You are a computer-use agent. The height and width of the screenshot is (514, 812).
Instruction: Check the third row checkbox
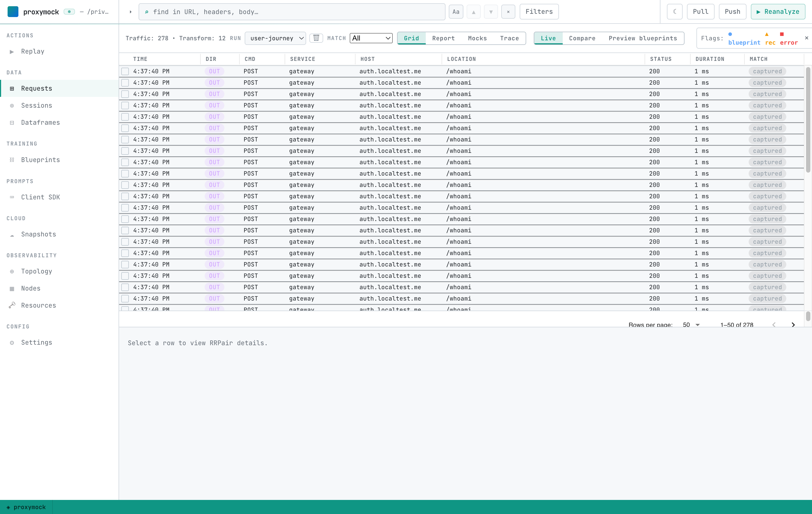point(125,94)
